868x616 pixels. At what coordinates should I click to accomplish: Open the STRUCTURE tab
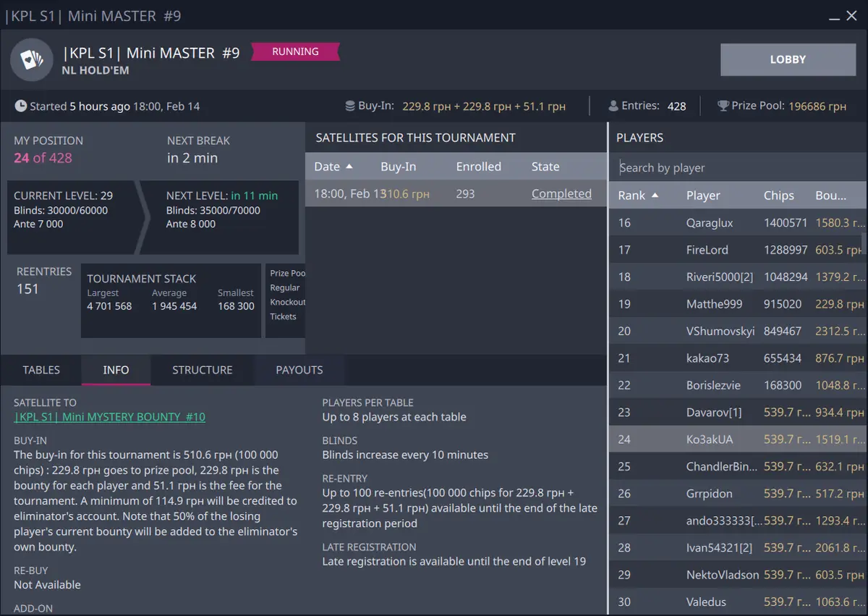202,370
